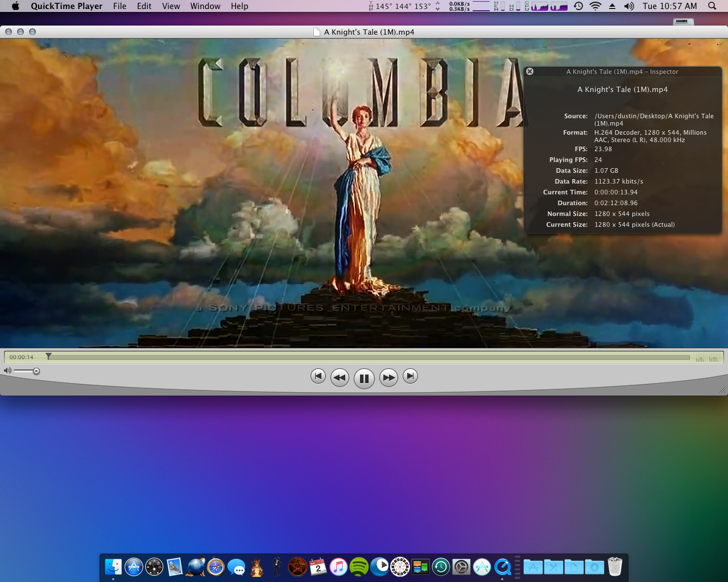The image size is (728, 582).
Task: Click the Data Rate value 1123.37 kbits/s
Action: point(619,181)
